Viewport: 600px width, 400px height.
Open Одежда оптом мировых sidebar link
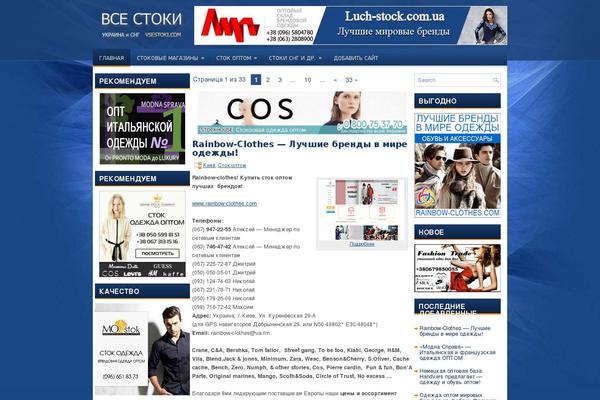click(x=451, y=396)
